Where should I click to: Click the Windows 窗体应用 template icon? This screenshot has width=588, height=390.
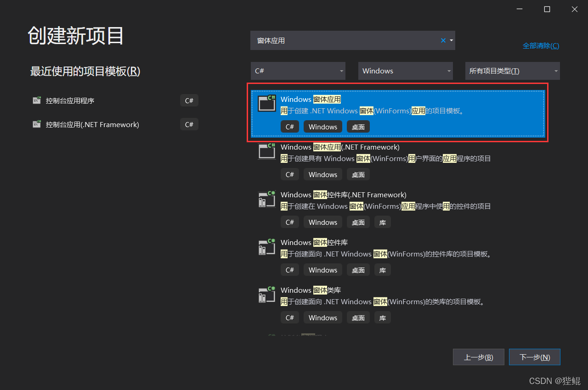pyautogui.click(x=266, y=103)
